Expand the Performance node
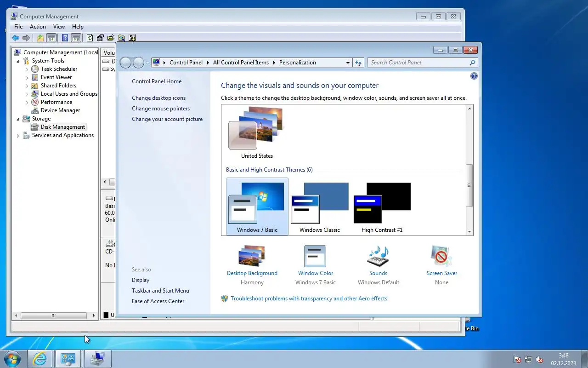588x368 pixels. [x=27, y=102]
